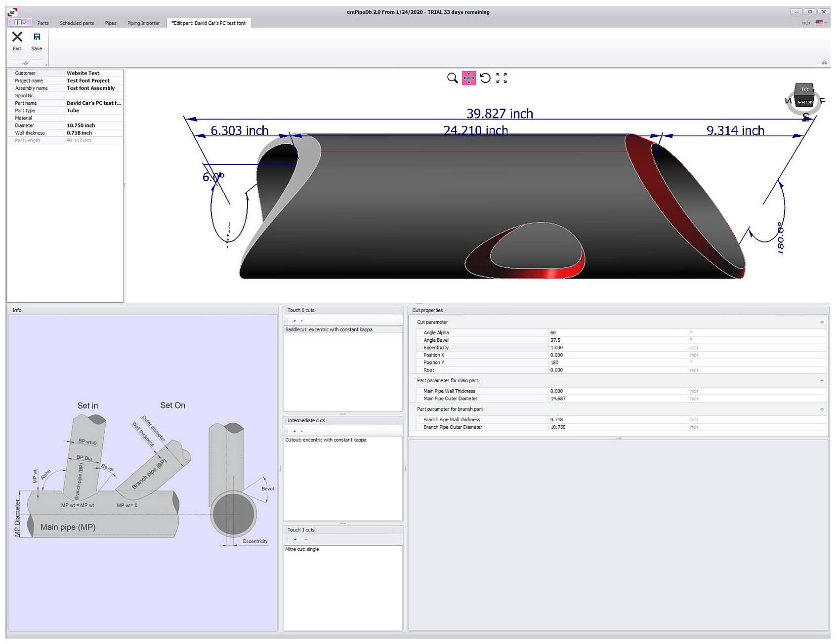This screenshot has height=644, width=838.
Task: Click the Exit X icon
Action: coord(17,37)
